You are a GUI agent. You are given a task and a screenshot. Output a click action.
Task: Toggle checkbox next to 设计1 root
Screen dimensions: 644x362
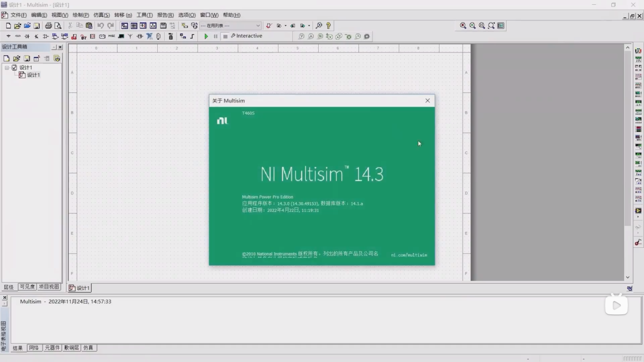pyautogui.click(x=14, y=68)
